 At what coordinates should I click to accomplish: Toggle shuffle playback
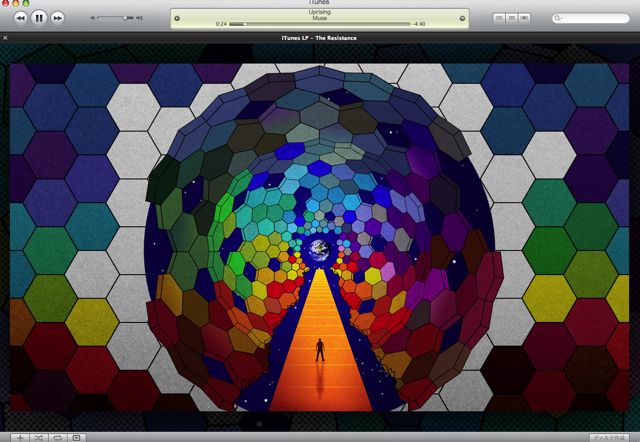(38, 438)
